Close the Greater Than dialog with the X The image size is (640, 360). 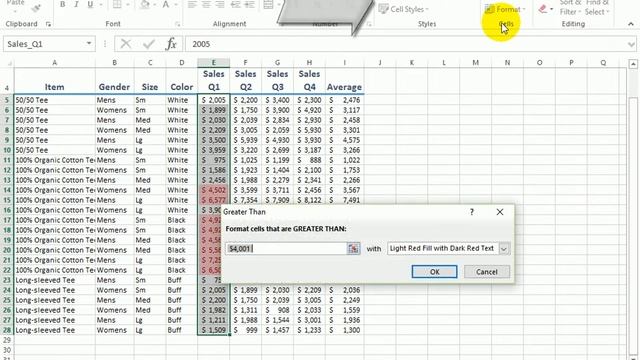(500, 212)
